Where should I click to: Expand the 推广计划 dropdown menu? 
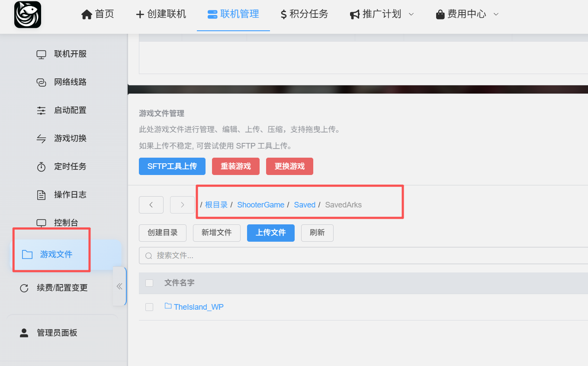(x=382, y=14)
